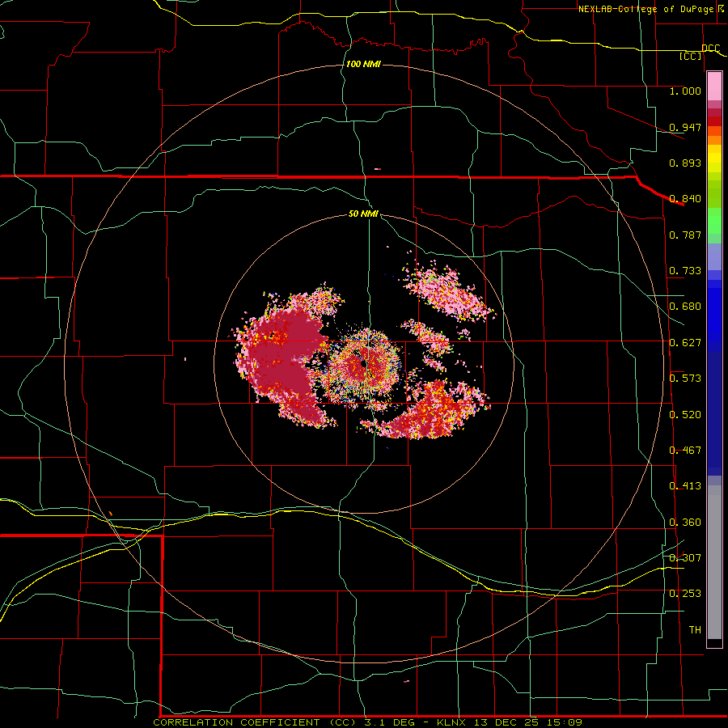Image resolution: width=728 pixels, height=728 pixels.
Task: Click the 0.787 scale value
Action: pos(685,235)
